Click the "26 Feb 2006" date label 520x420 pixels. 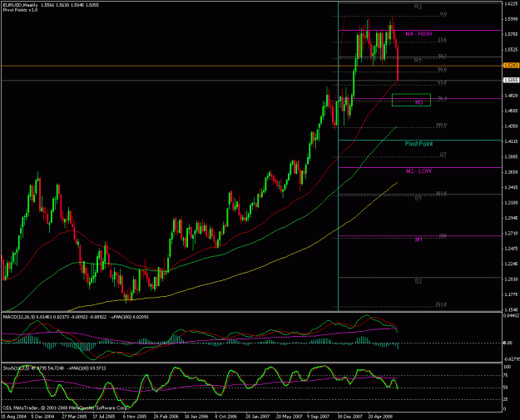[166, 417]
